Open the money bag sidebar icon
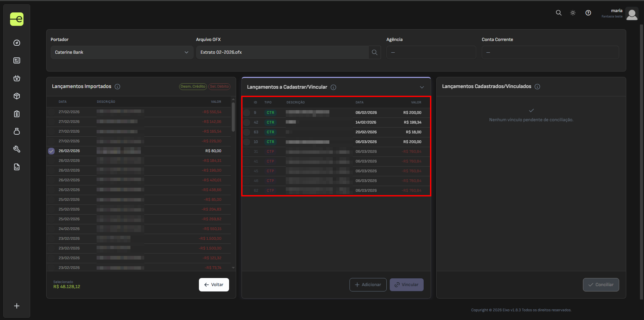644x320 pixels. pyautogui.click(x=17, y=131)
